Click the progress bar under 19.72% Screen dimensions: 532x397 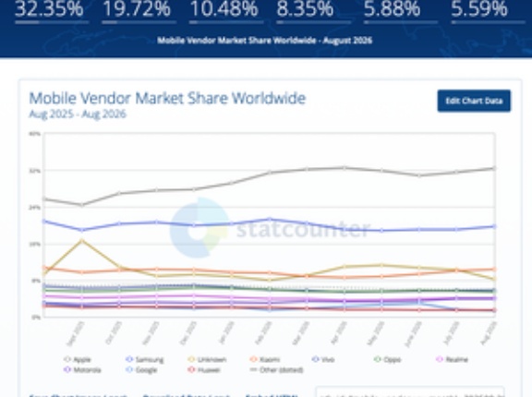[139, 22]
